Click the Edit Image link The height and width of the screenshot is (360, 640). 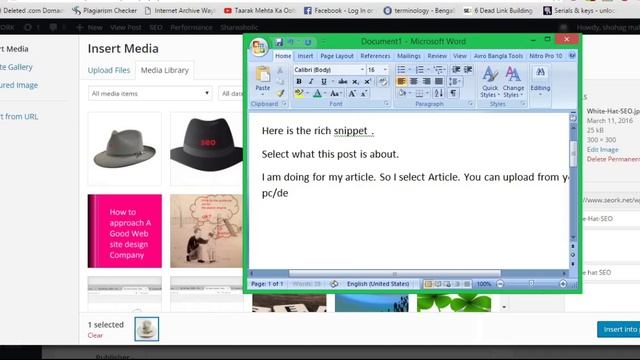(602, 149)
